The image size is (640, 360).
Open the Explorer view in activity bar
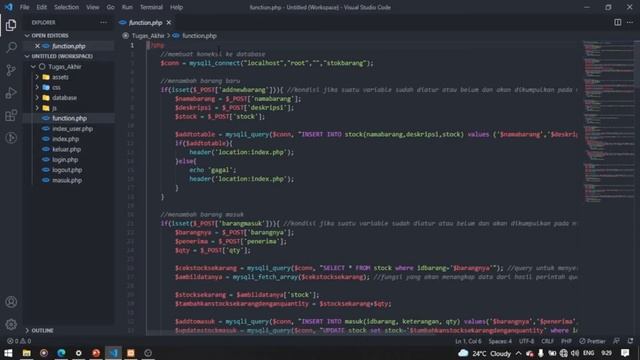11,25
